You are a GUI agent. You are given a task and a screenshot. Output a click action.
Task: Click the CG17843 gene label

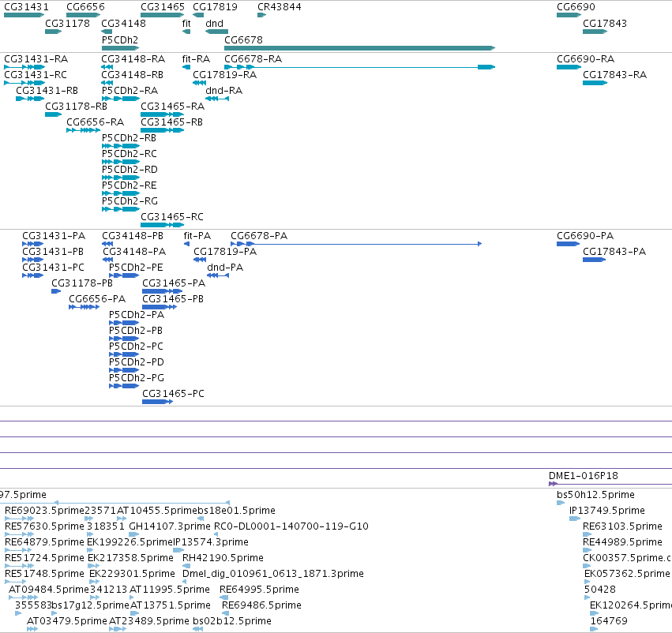click(x=605, y=23)
